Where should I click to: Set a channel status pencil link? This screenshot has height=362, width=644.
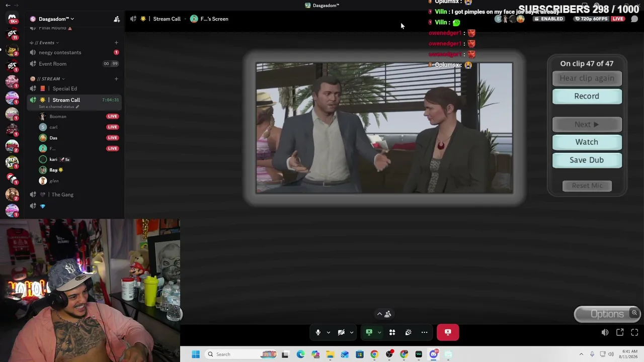pos(59,107)
